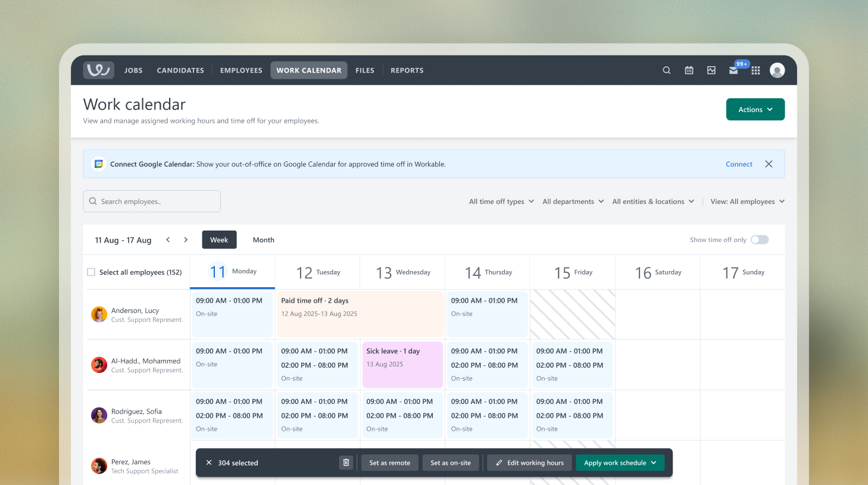Expand All time off types filter
Viewport: 868px width, 485px height.
point(501,201)
